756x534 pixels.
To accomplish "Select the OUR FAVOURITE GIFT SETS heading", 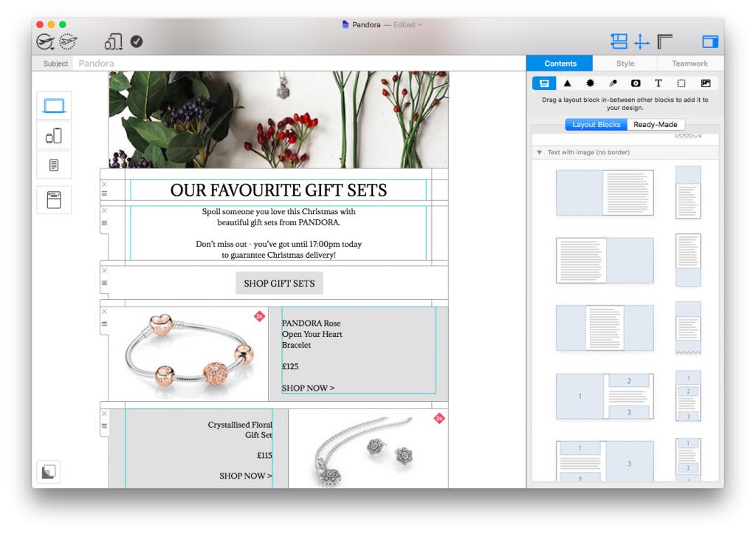I will click(278, 190).
